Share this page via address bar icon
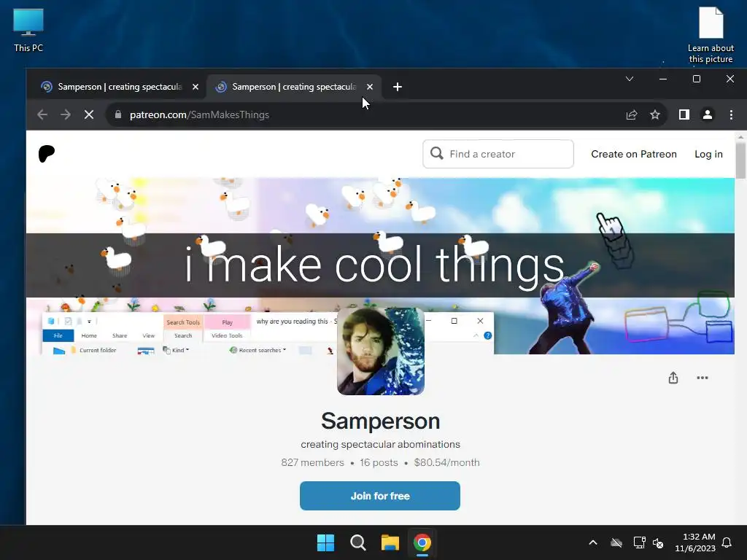This screenshot has height=560, width=747. [x=632, y=114]
